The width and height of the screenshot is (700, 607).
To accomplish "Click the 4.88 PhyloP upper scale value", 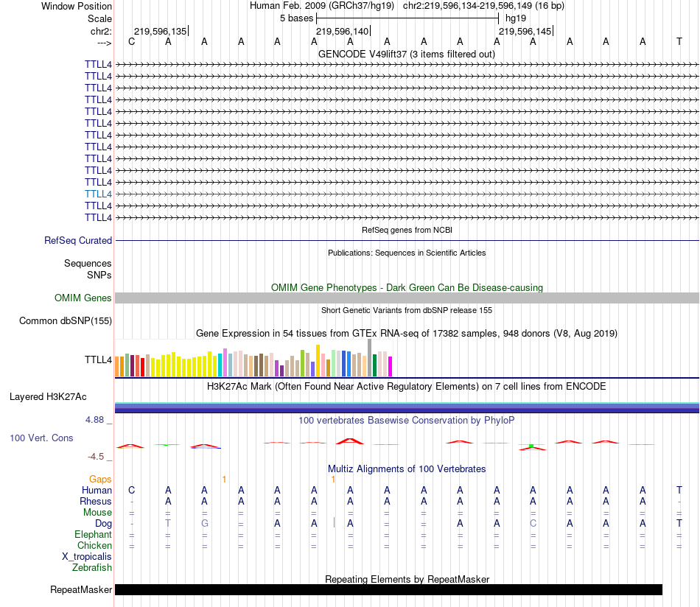I will coord(94,420).
